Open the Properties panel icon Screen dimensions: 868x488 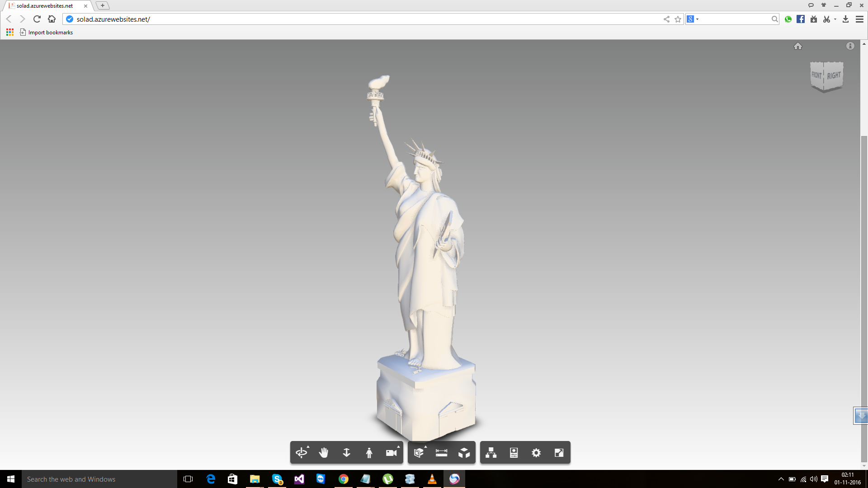click(514, 453)
